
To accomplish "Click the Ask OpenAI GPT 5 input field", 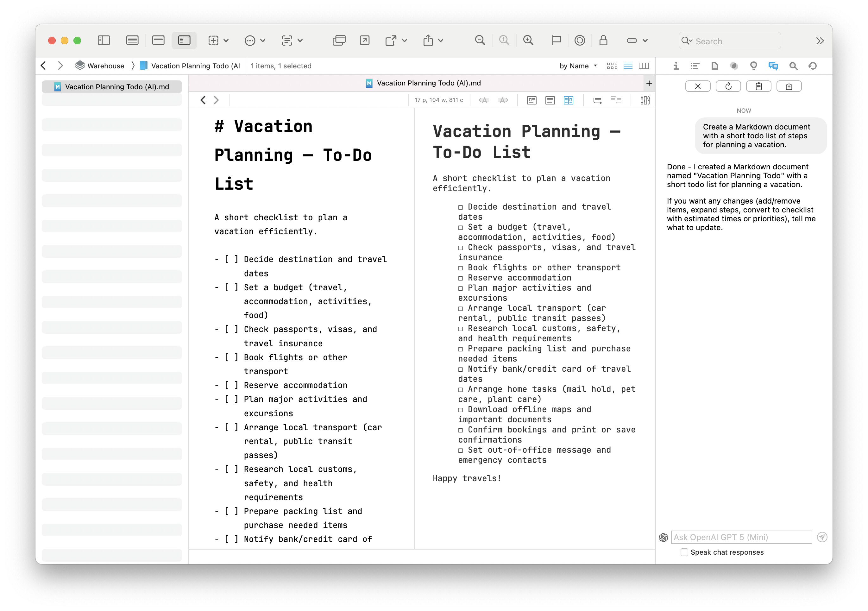I will pos(741,537).
